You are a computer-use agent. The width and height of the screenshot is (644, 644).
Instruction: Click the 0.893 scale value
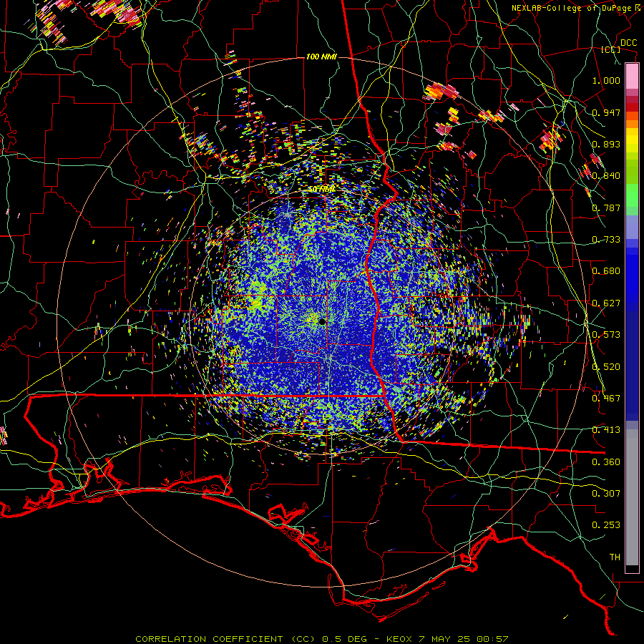606,144
